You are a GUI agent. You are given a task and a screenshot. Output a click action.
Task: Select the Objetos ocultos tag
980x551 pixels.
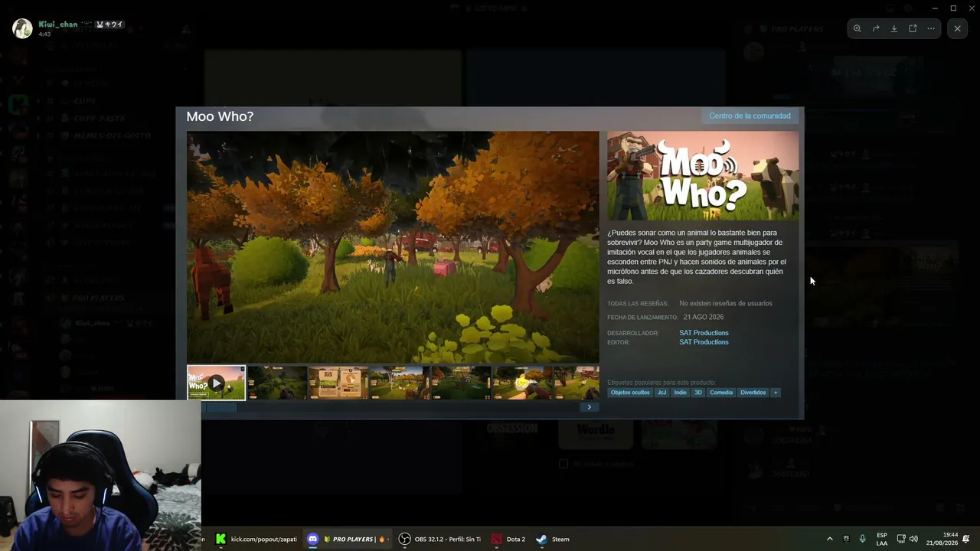click(x=630, y=393)
